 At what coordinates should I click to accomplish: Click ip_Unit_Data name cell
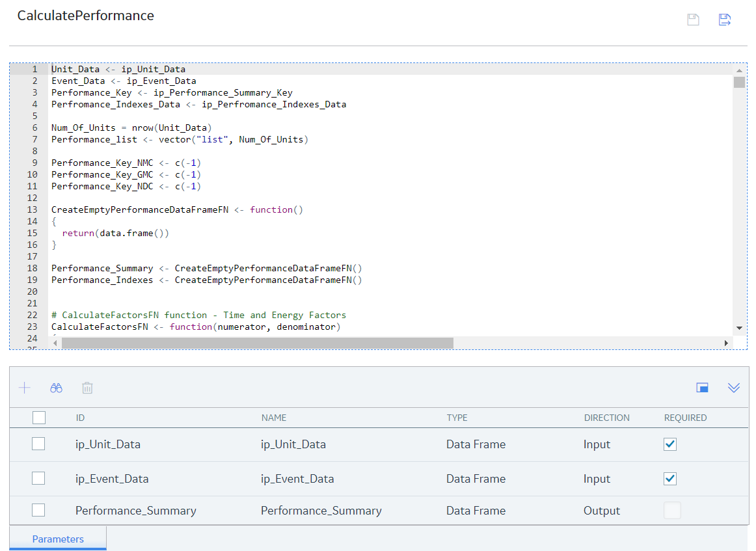[293, 444]
